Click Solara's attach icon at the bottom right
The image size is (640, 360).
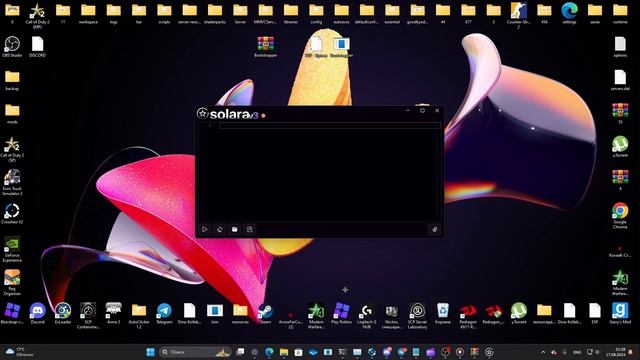click(x=435, y=229)
